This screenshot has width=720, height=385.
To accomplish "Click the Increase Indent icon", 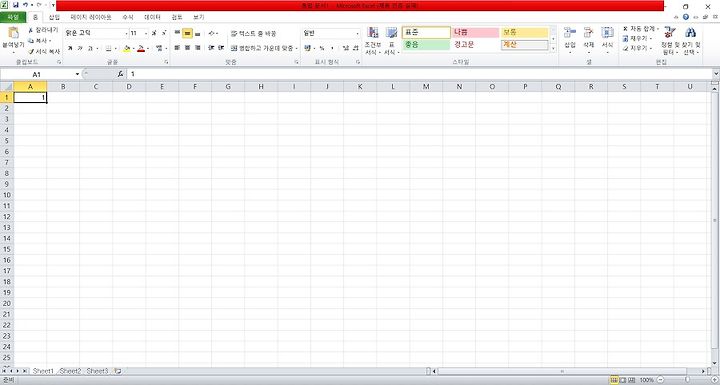I will (x=221, y=48).
